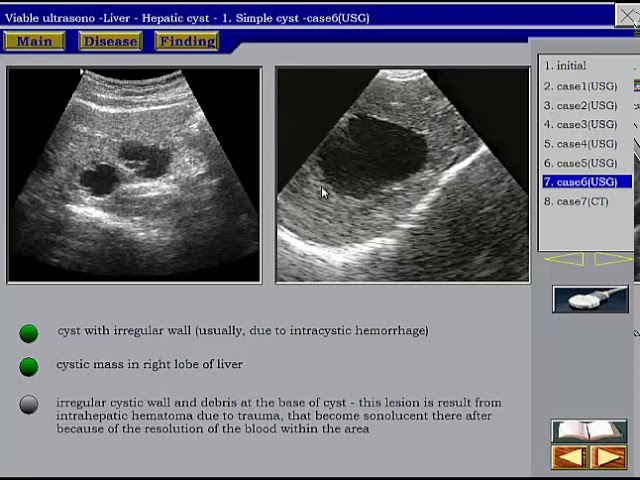Click the left ultrasound image with two cysts

[134, 175]
